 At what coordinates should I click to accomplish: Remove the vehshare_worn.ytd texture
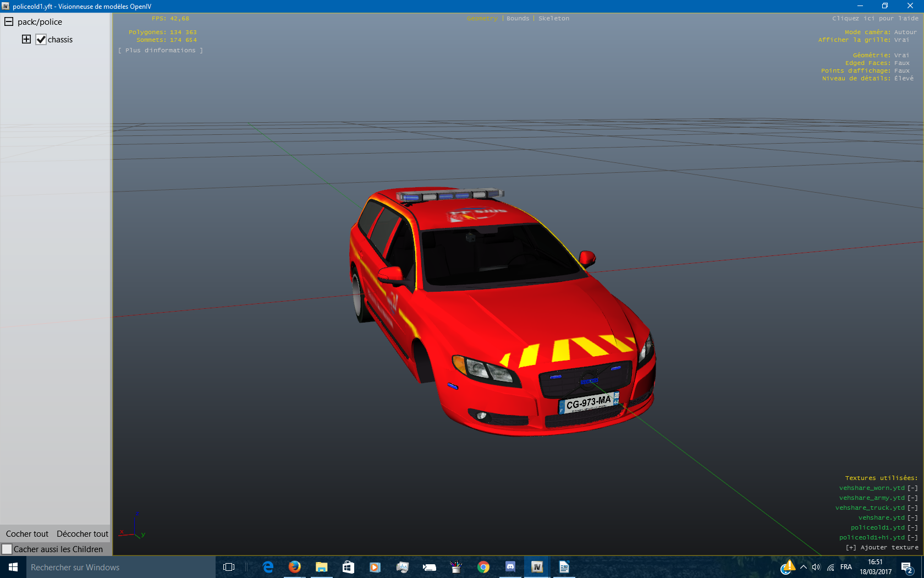pos(912,488)
